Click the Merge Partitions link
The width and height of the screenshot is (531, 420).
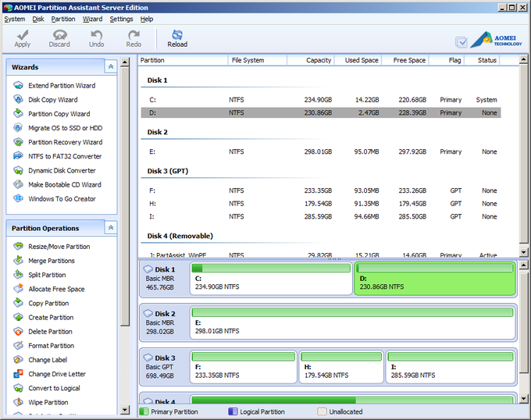(52, 261)
